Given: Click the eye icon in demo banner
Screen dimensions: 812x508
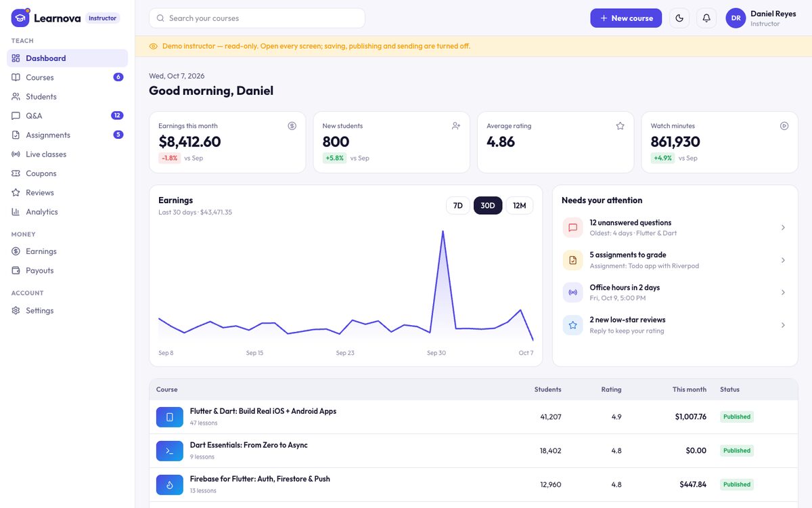Looking at the screenshot, I should point(154,47).
